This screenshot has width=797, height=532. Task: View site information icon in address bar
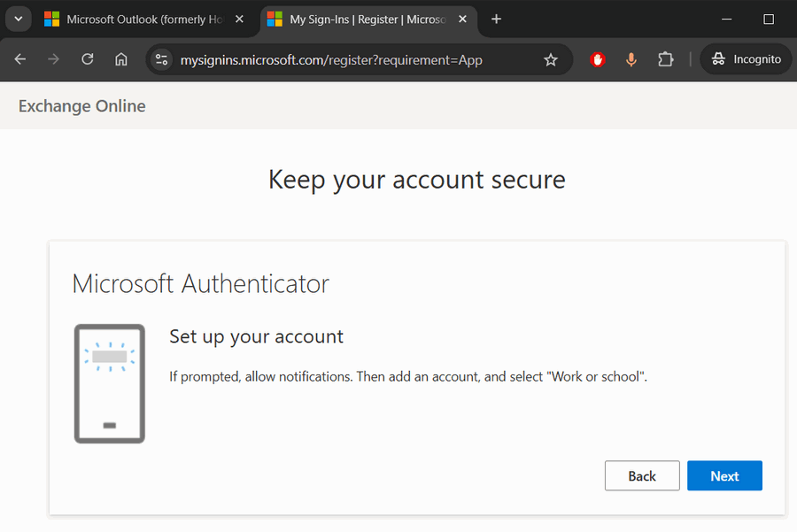coord(161,59)
